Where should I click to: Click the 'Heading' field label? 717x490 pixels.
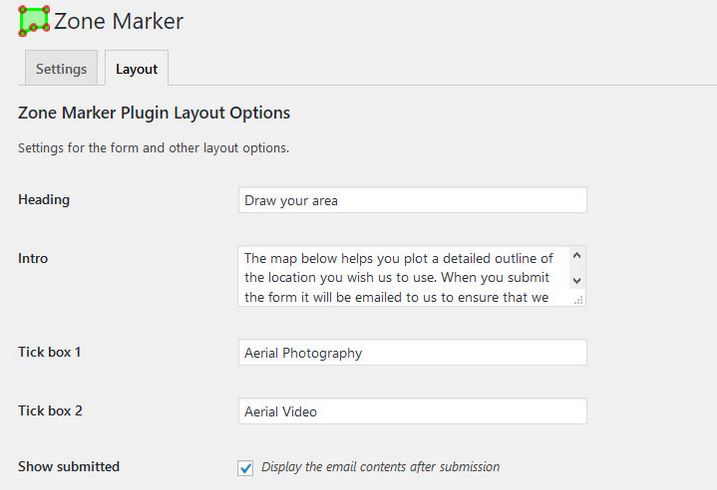coord(44,200)
